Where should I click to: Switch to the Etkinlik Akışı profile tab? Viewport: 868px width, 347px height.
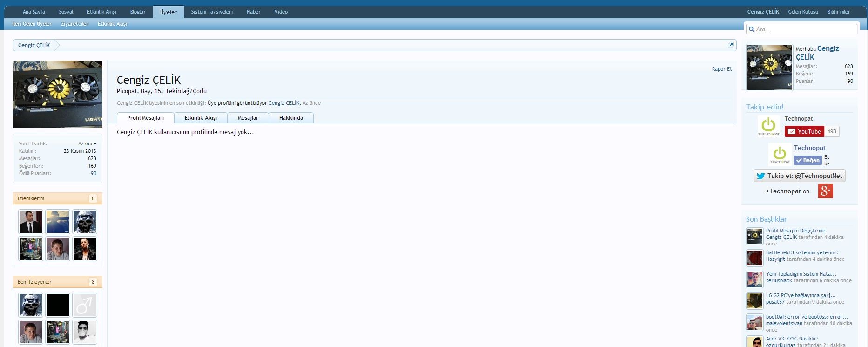(201, 118)
